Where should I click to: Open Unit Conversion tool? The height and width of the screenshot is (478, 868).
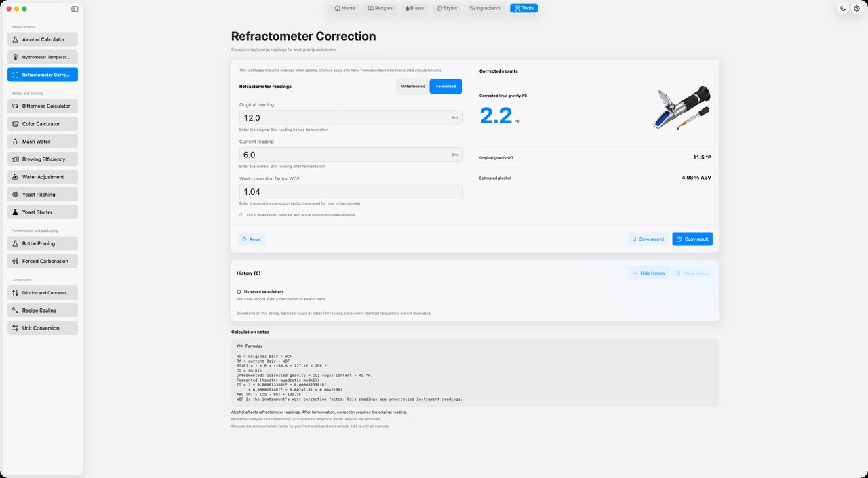43,327
